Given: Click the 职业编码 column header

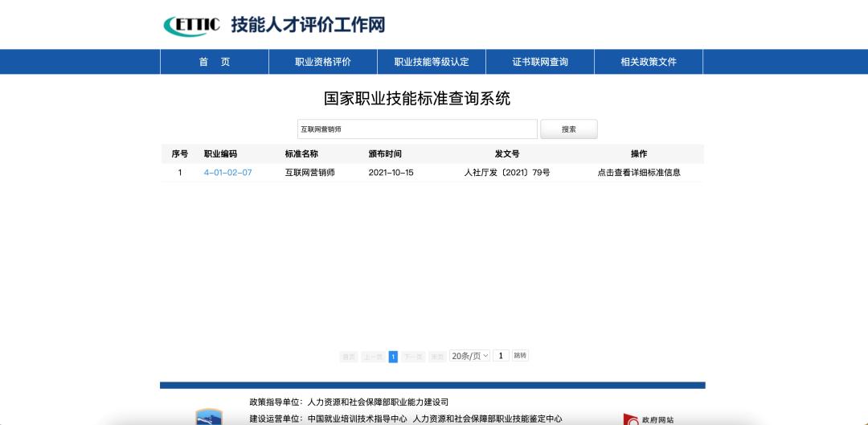Looking at the screenshot, I should pyautogui.click(x=220, y=153).
